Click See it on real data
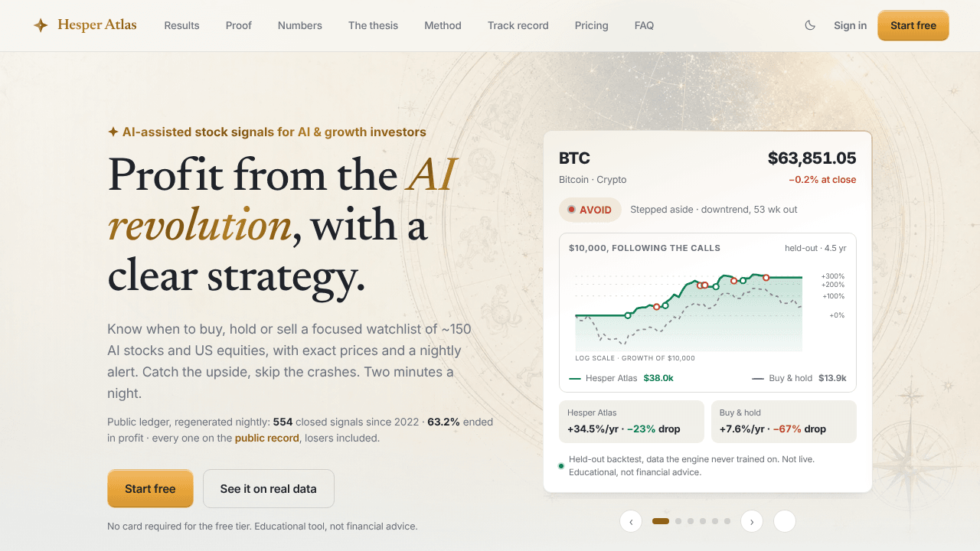 [269, 488]
